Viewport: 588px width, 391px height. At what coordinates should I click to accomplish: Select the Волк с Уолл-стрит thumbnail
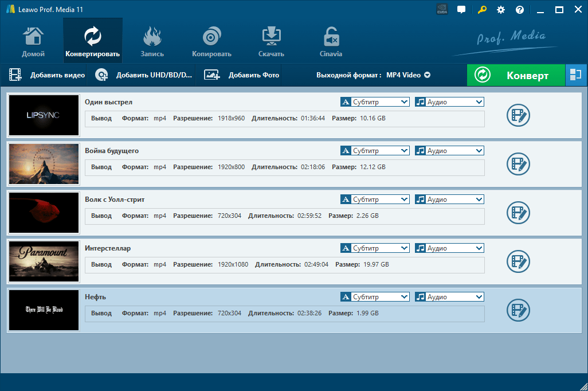44,213
